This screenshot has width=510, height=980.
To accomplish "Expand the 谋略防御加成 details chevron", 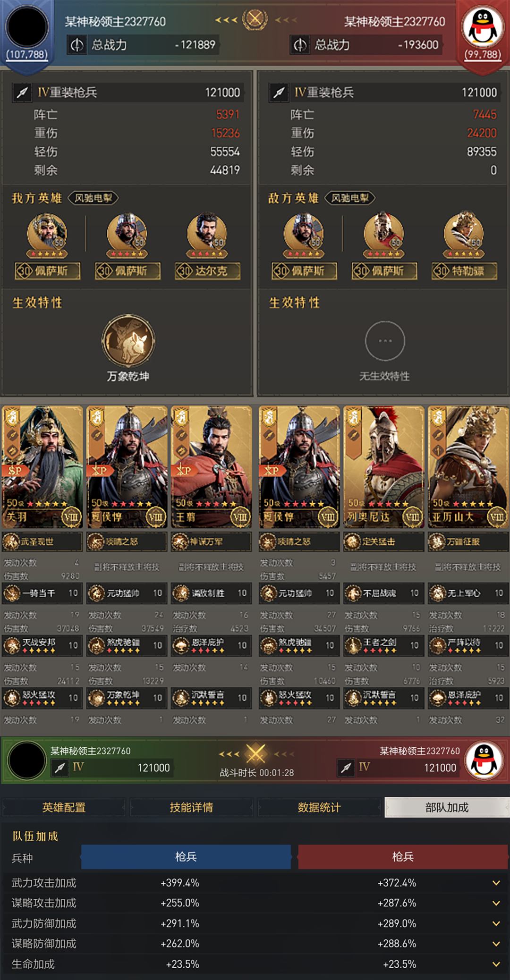I will pos(496,944).
